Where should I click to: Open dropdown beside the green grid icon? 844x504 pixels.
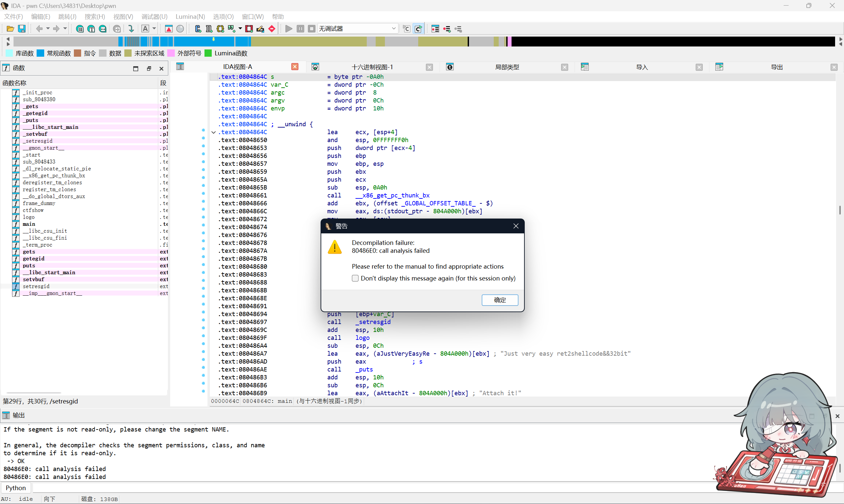[240, 29]
